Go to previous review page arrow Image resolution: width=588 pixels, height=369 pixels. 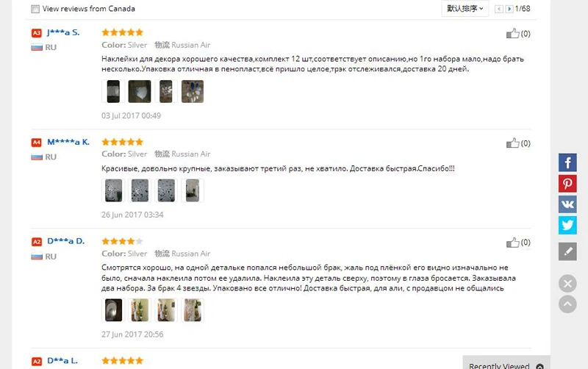click(x=499, y=9)
